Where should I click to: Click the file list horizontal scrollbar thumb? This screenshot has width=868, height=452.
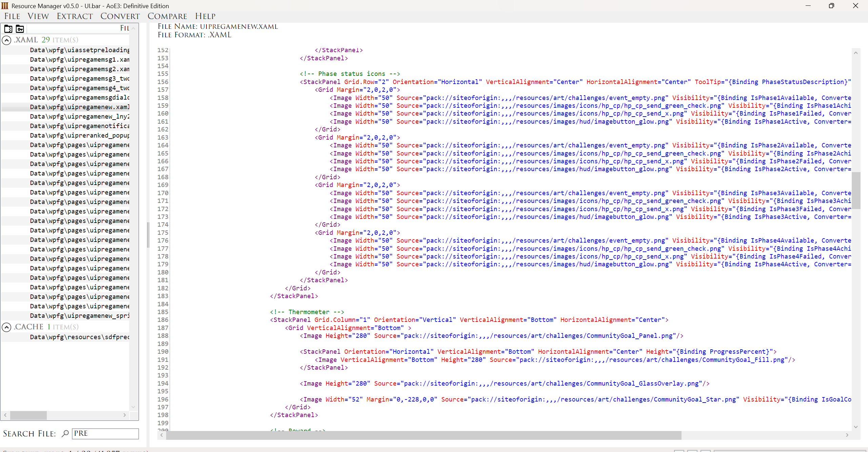point(28,415)
